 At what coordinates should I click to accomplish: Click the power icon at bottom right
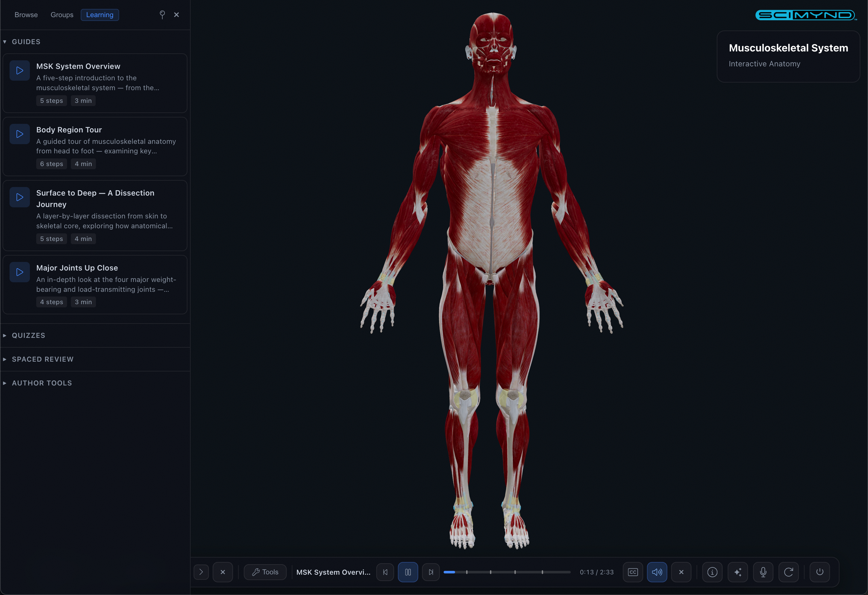pyautogui.click(x=820, y=572)
